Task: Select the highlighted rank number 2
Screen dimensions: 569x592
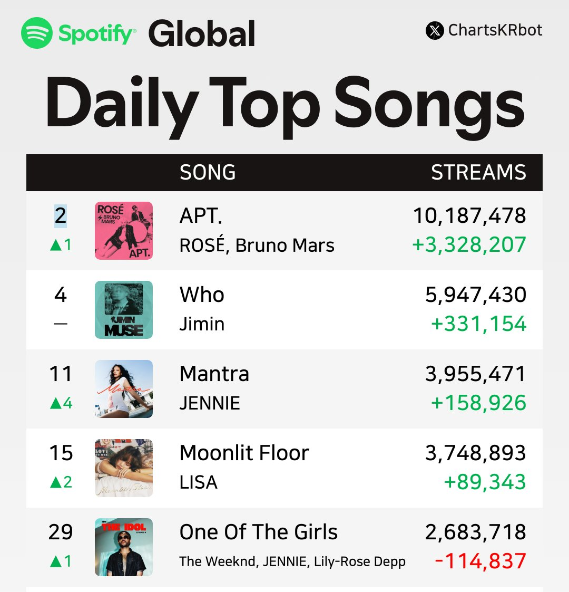Action: (60, 216)
